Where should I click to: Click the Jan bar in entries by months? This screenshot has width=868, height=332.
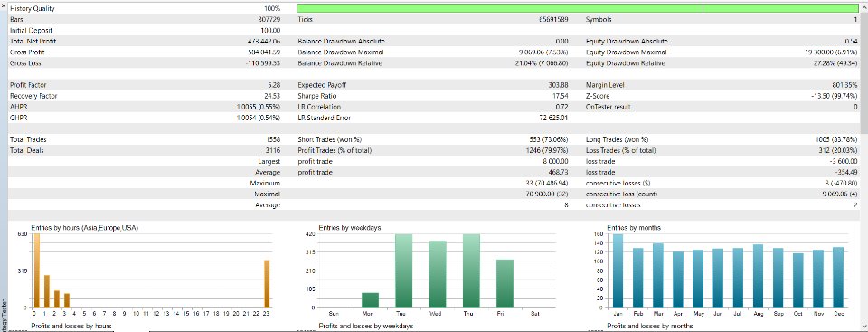pyautogui.click(x=618, y=270)
